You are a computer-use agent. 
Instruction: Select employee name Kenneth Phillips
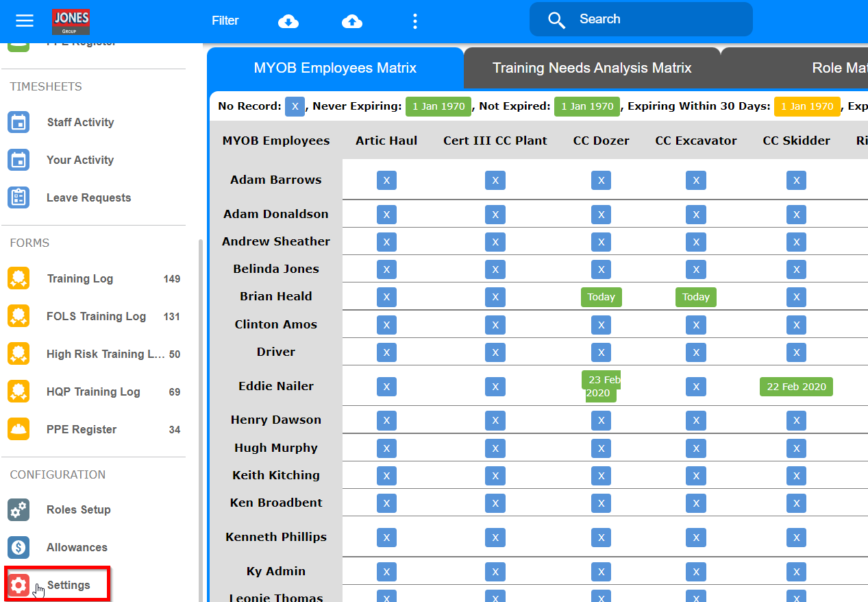276,537
